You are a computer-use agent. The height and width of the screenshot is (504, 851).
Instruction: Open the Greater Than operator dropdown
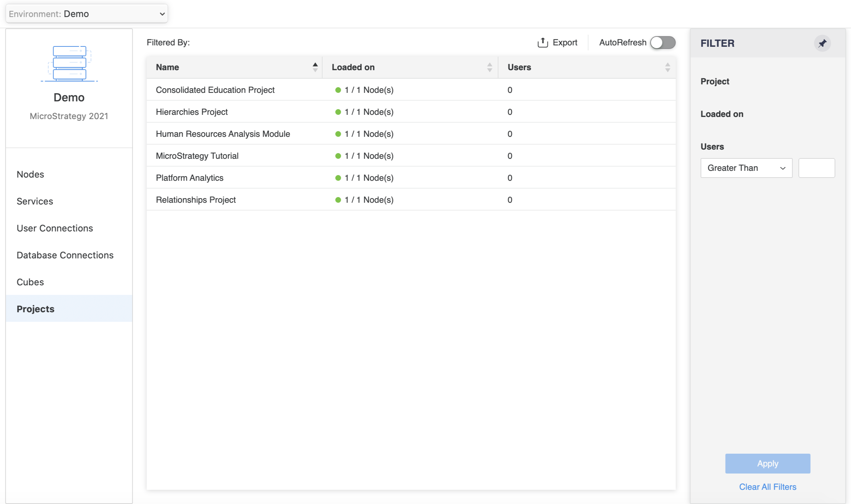pyautogui.click(x=746, y=168)
